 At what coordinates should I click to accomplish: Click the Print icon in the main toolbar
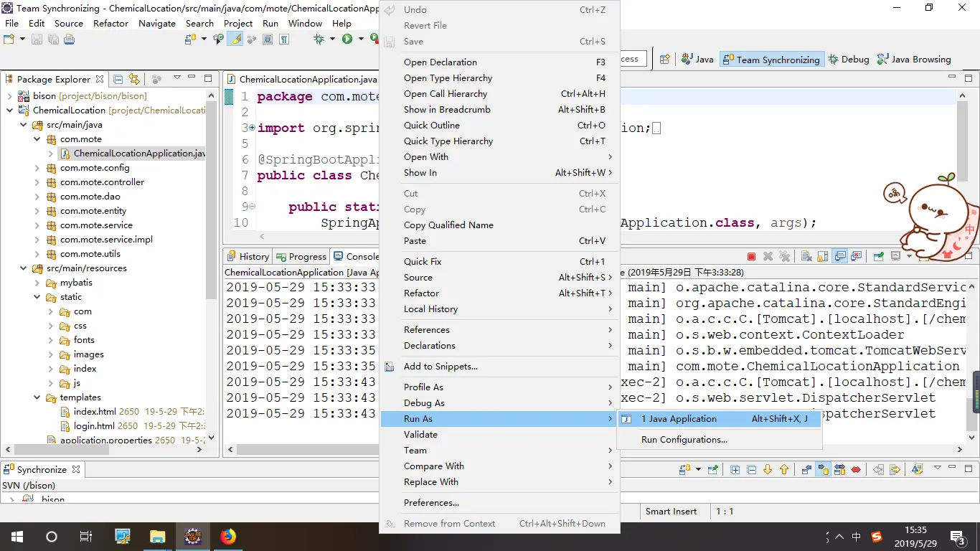[x=69, y=39]
